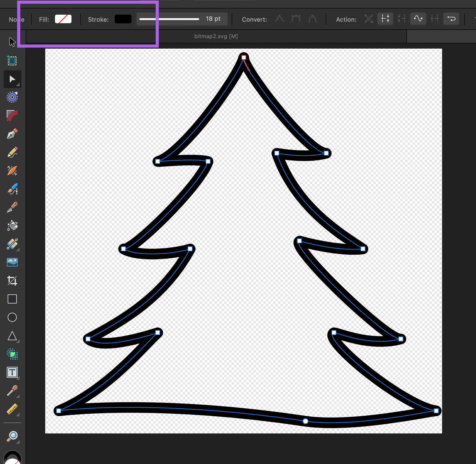
Task: Choose the Rectangle shape tool
Action: [x=12, y=299]
